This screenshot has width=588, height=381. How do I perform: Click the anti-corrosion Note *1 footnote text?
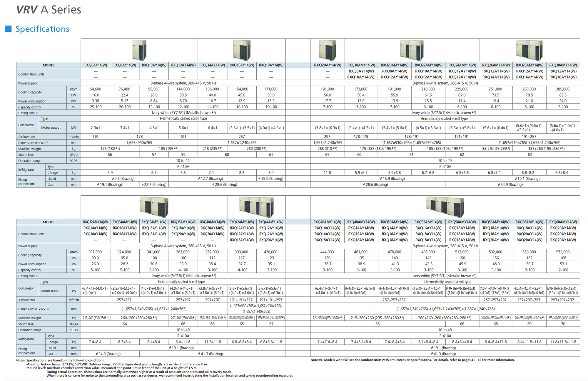click(x=412, y=360)
